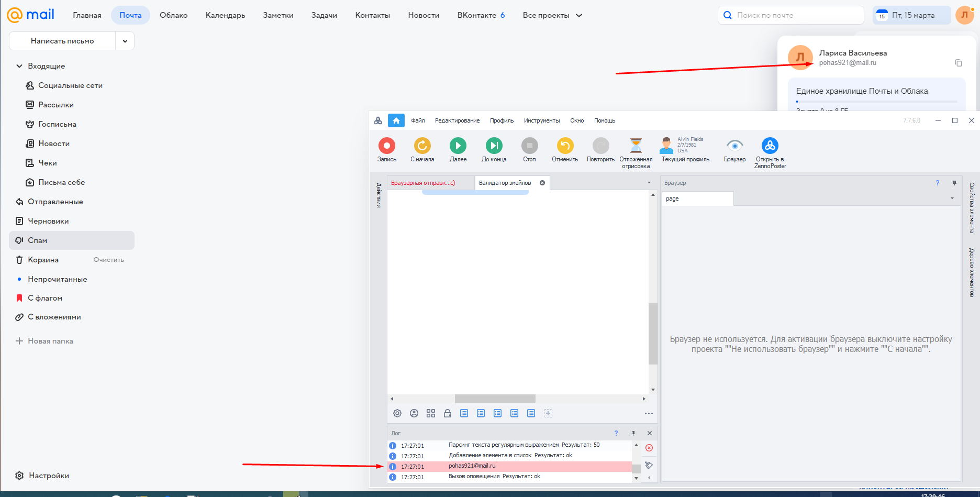Click Очистить link next to Корзина

108,260
